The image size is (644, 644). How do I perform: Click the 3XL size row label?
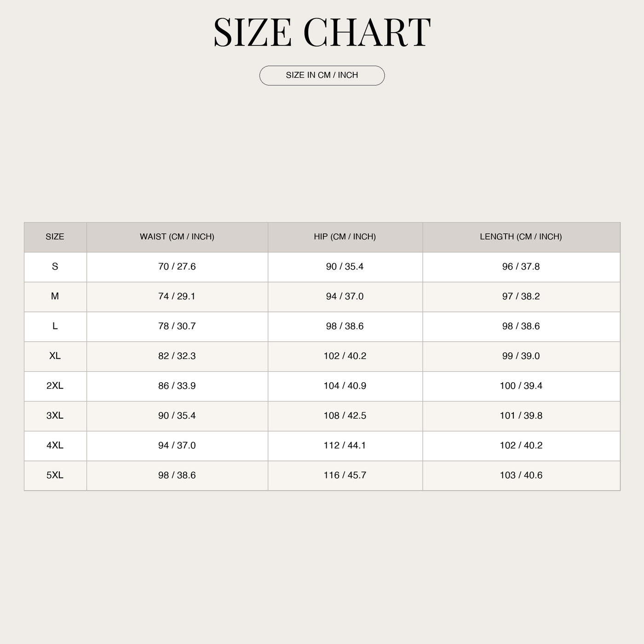(x=55, y=416)
